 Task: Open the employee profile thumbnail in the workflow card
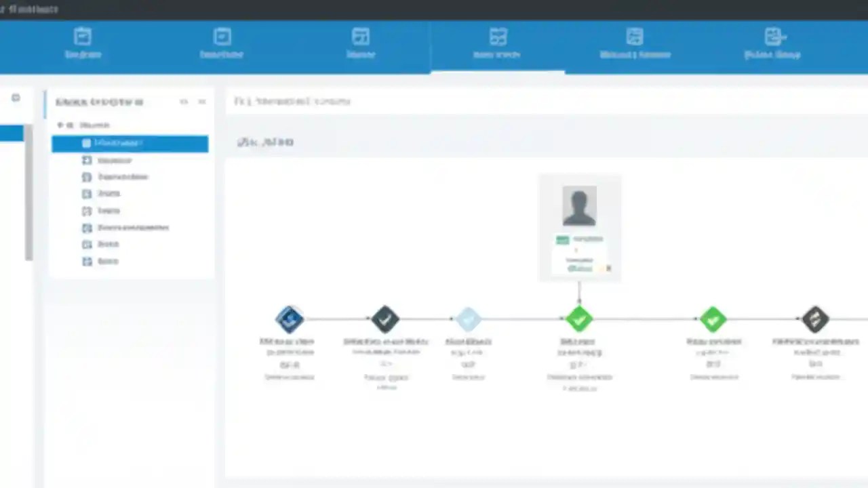(x=578, y=205)
